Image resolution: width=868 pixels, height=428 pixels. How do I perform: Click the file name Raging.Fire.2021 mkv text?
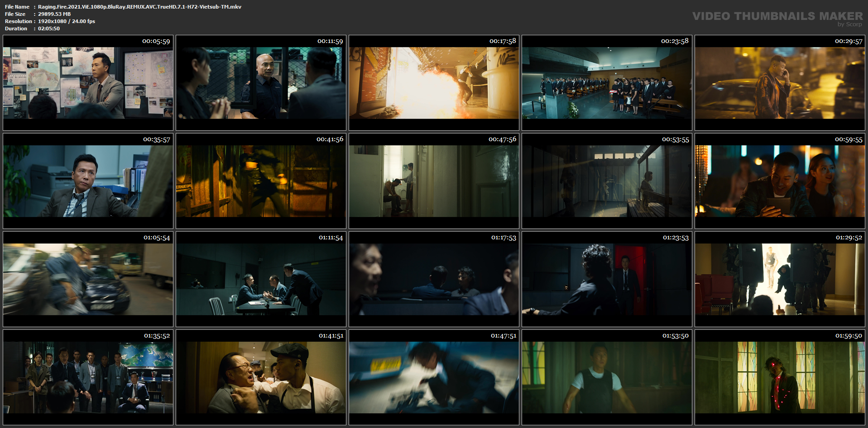139,7
